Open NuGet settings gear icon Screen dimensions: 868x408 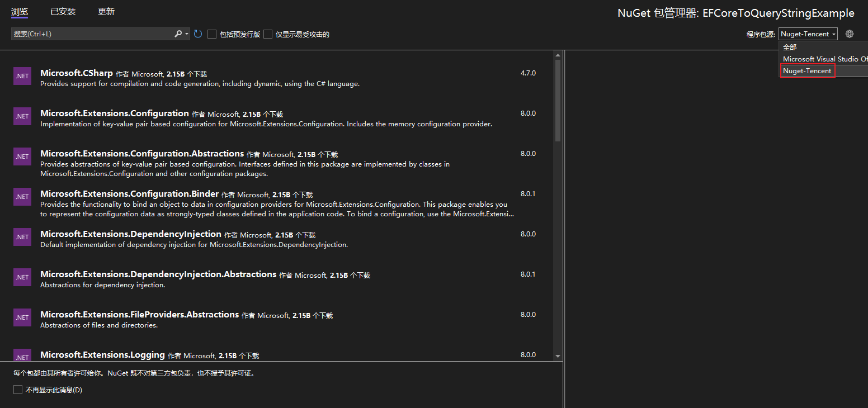pos(850,34)
